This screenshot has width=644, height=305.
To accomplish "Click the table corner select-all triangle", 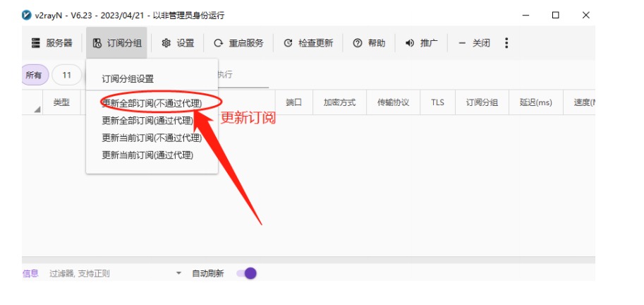I will (x=37, y=109).
